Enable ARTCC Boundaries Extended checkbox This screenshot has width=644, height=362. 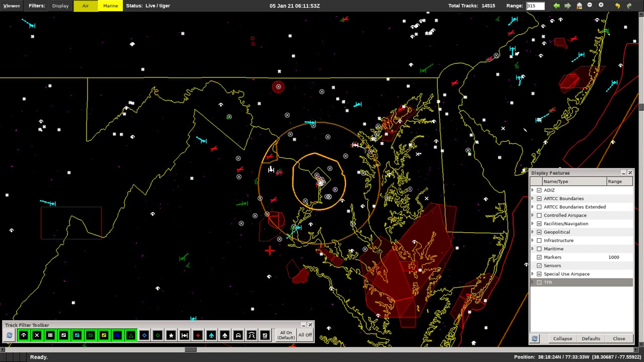pos(539,207)
